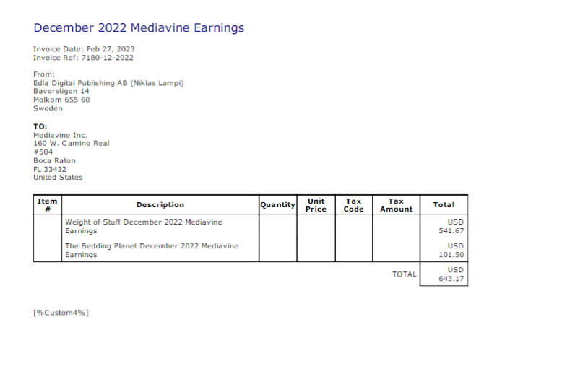Click the bold TO: label
The height and width of the screenshot is (374, 588).
point(40,126)
